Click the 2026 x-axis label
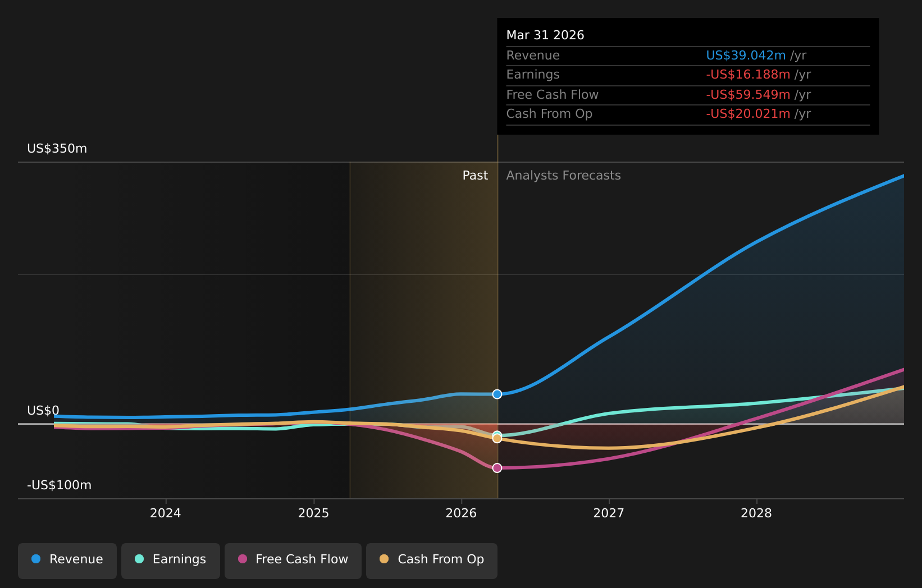 pyautogui.click(x=461, y=513)
